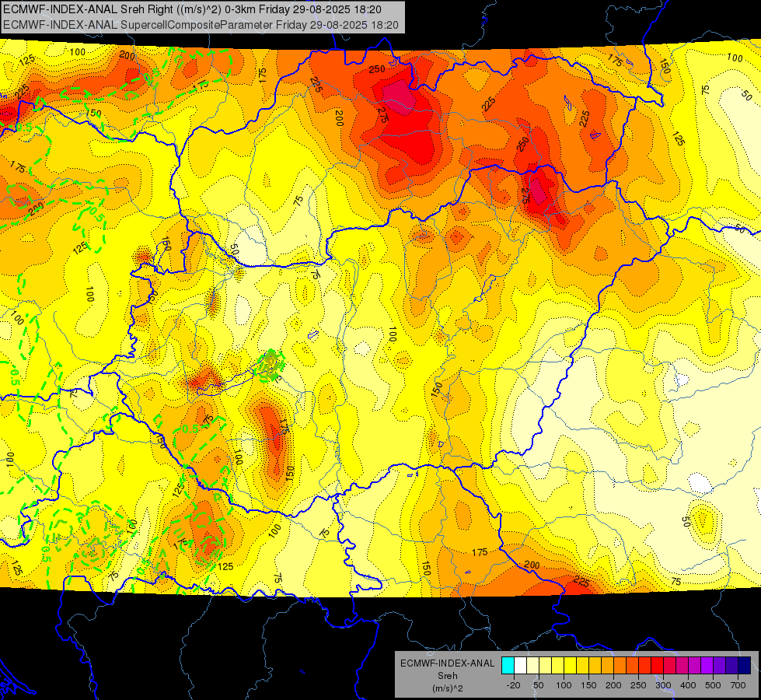Click the 50 legend scale value

coord(539,685)
